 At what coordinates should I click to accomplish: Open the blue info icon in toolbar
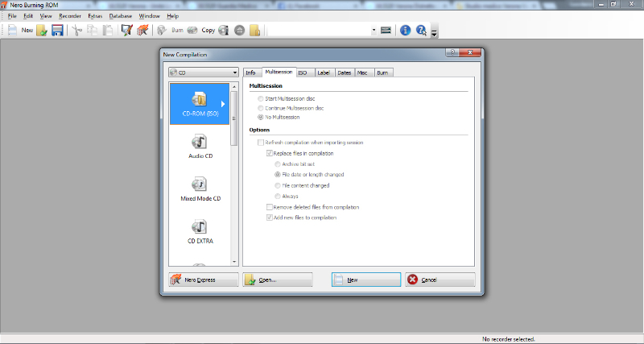[x=405, y=31]
